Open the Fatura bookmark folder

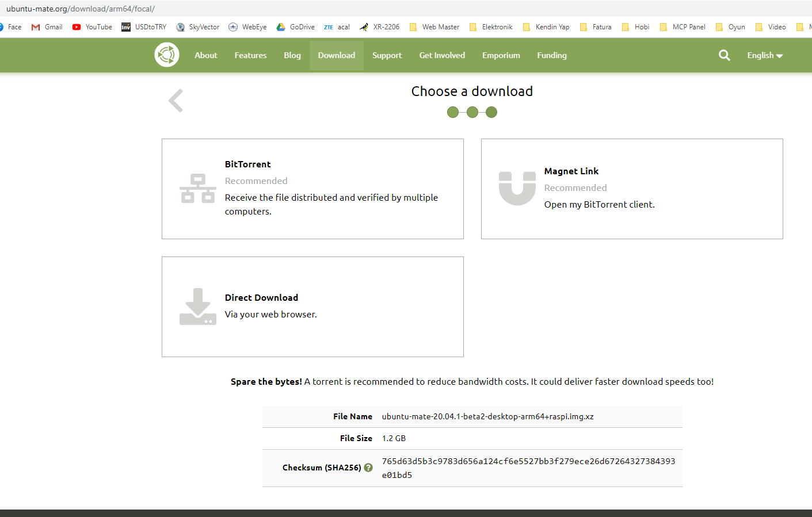tap(596, 27)
